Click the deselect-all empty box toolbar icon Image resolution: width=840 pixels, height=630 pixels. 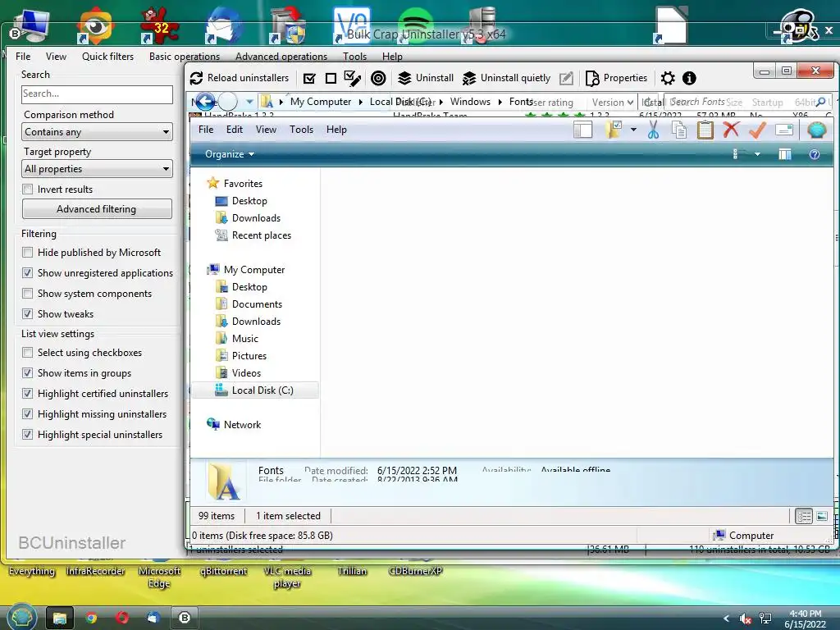coord(331,79)
